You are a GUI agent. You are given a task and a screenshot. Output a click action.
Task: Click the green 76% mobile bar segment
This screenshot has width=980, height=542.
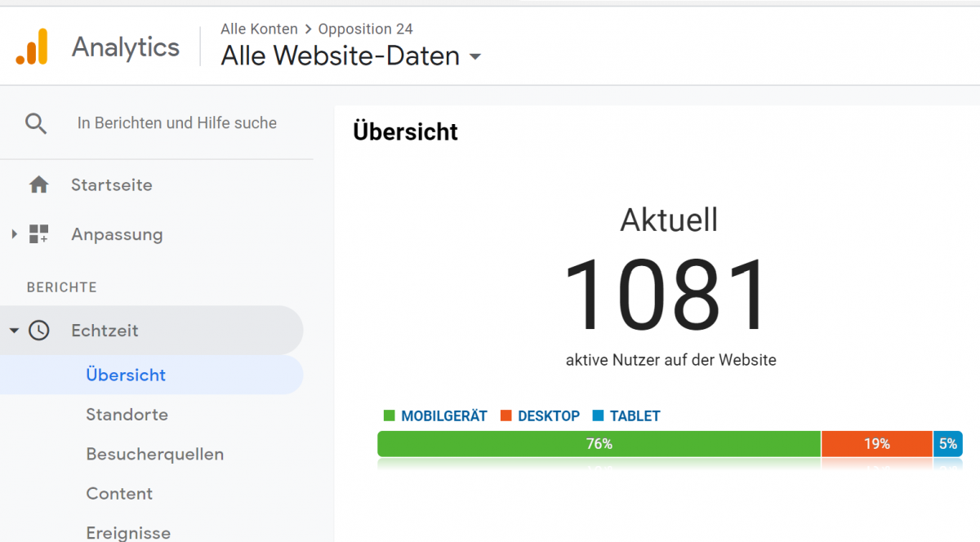point(599,444)
